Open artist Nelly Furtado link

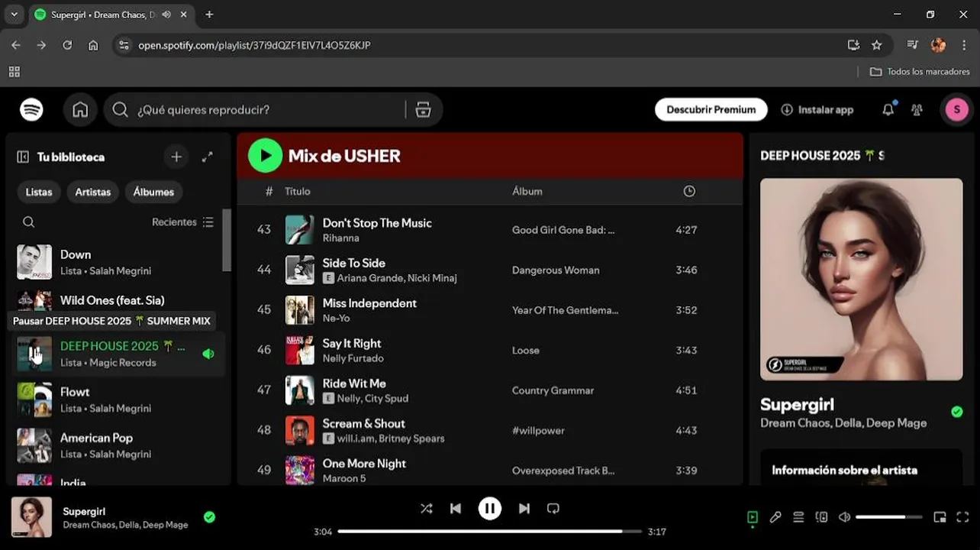pos(353,358)
